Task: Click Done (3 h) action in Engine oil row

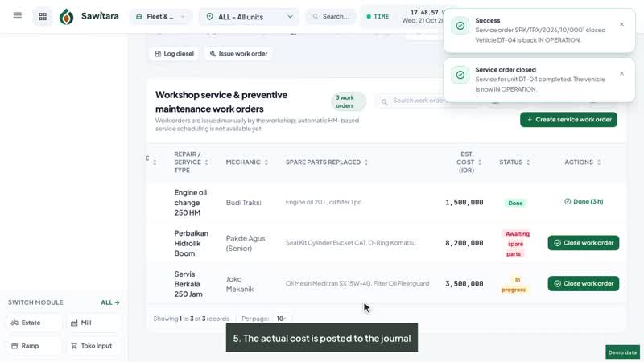Action: click(x=583, y=202)
